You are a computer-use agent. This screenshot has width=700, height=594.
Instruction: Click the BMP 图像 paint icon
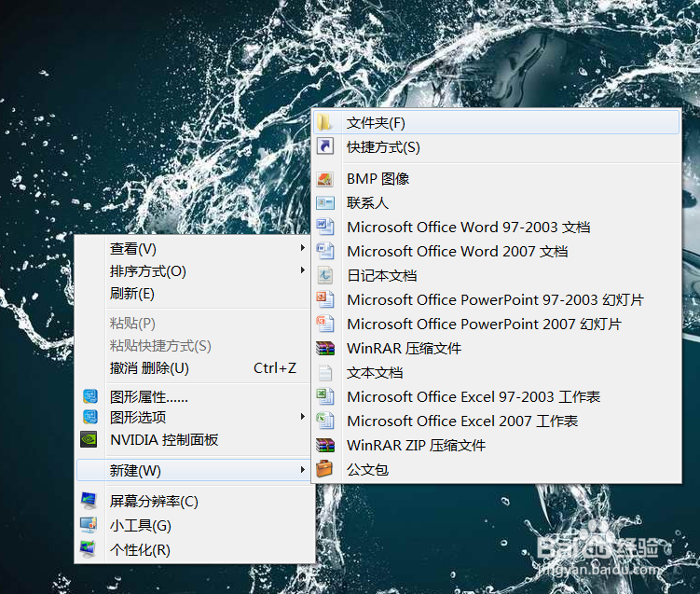tap(325, 179)
